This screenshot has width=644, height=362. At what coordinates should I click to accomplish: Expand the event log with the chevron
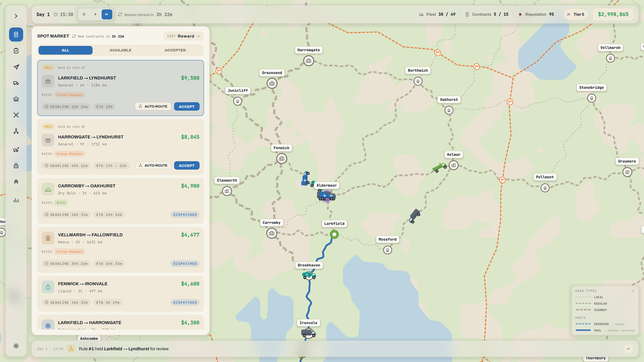click(x=628, y=349)
